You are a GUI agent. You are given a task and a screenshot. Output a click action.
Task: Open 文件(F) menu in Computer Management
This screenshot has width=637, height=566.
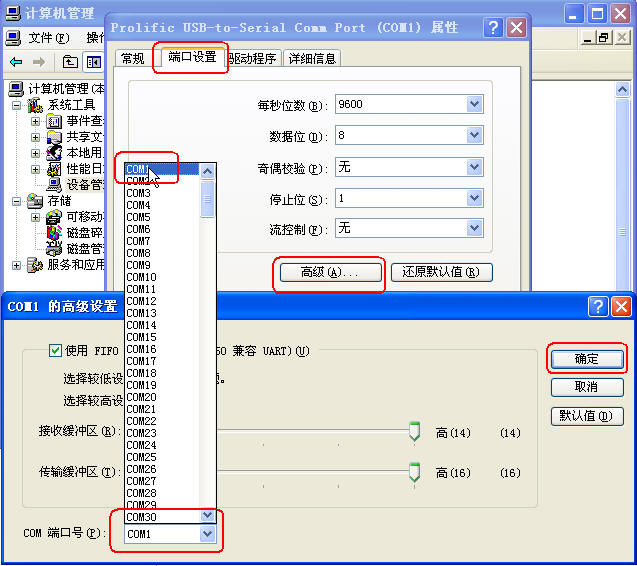[48, 38]
